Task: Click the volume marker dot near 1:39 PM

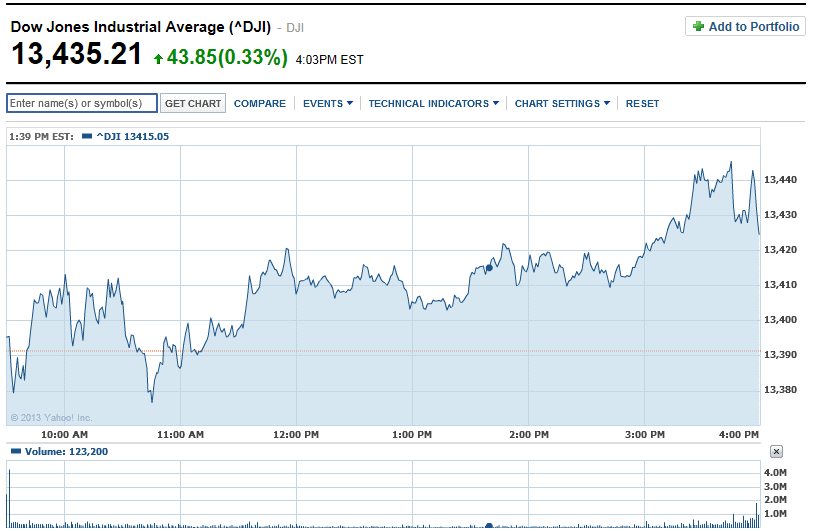Action: 489,525
